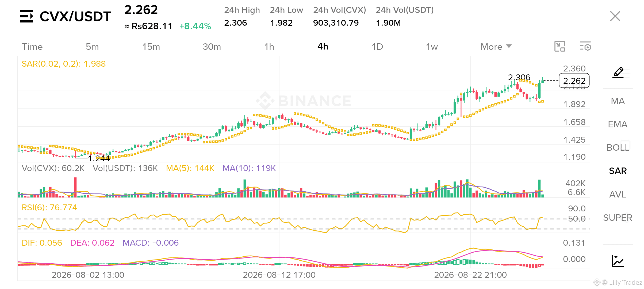This screenshot has height=289, width=644.
Task: Switch to the 15m interval
Action: [x=151, y=47]
